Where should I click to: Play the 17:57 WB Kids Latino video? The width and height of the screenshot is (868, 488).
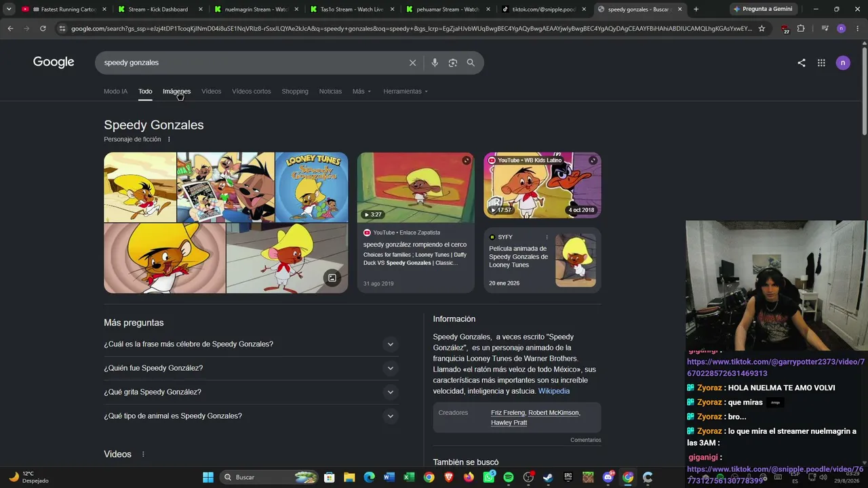tap(542, 185)
